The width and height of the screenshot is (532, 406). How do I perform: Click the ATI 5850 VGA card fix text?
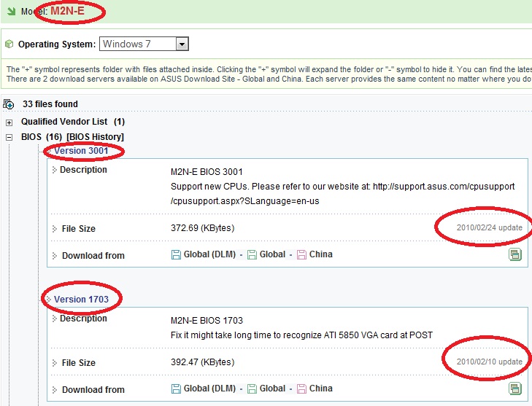[x=301, y=335]
